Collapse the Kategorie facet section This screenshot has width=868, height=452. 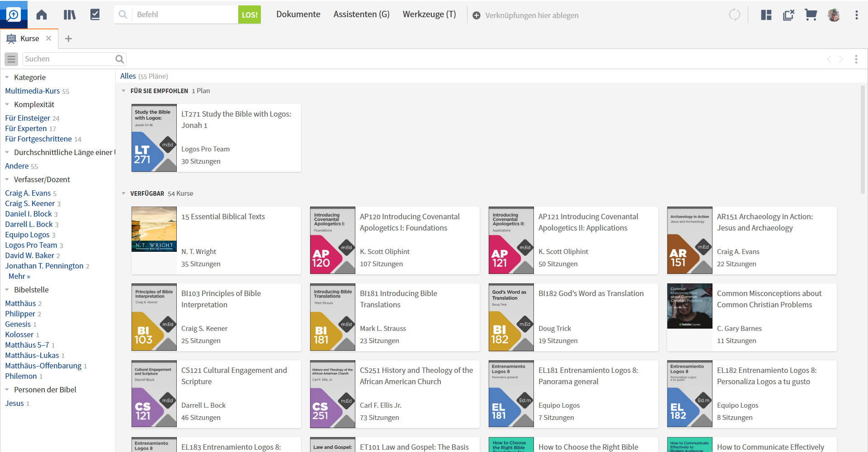pos(7,77)
